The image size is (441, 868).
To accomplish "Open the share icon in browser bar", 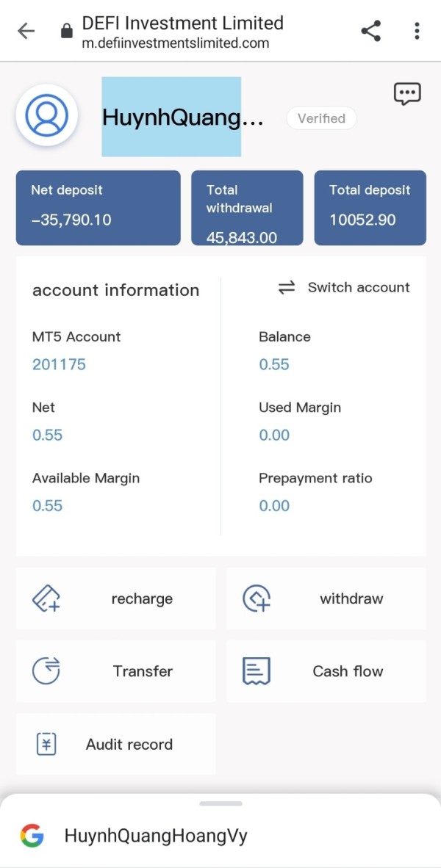I will (x=370, y=30).
